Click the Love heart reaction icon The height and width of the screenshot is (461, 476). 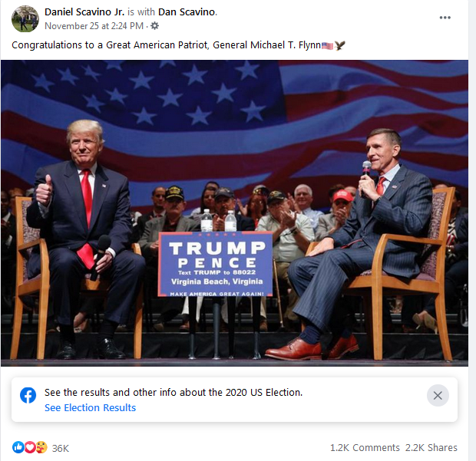30,447
